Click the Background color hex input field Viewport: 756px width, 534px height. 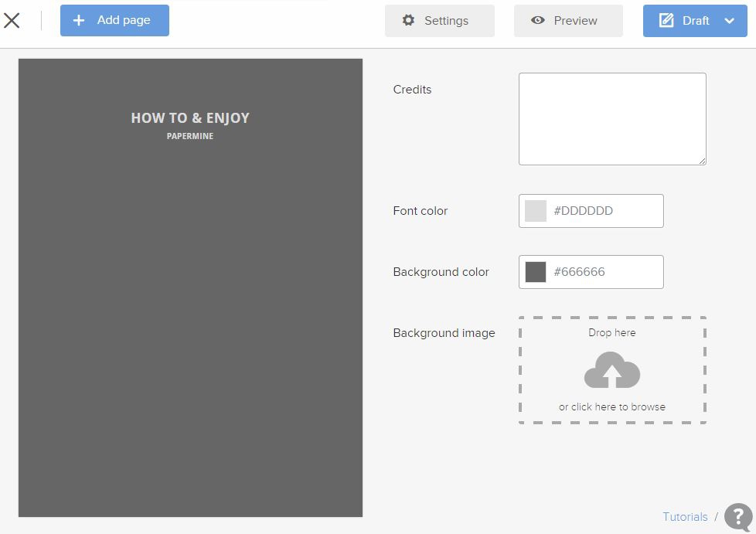click(603, 272)
